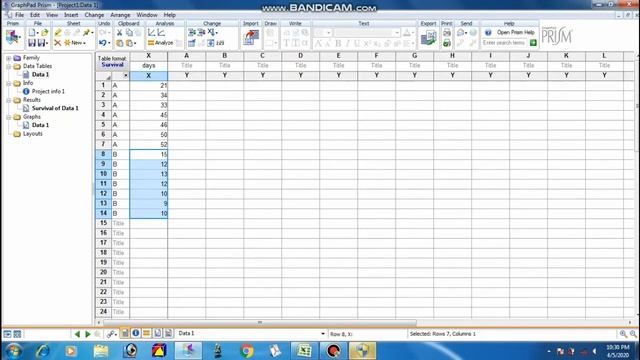Click the cell with value 21 in row 1
Screen dimensions: 640x360
pos(149,85)
